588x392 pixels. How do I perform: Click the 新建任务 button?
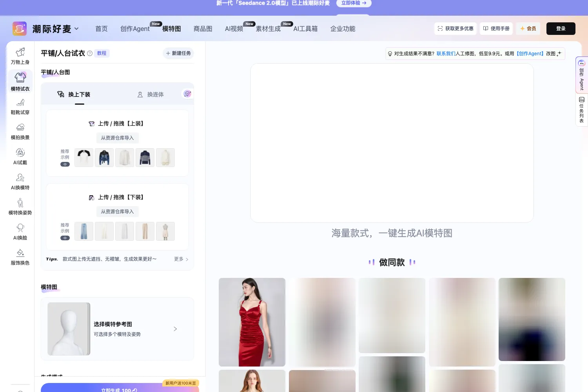[178, 53]
